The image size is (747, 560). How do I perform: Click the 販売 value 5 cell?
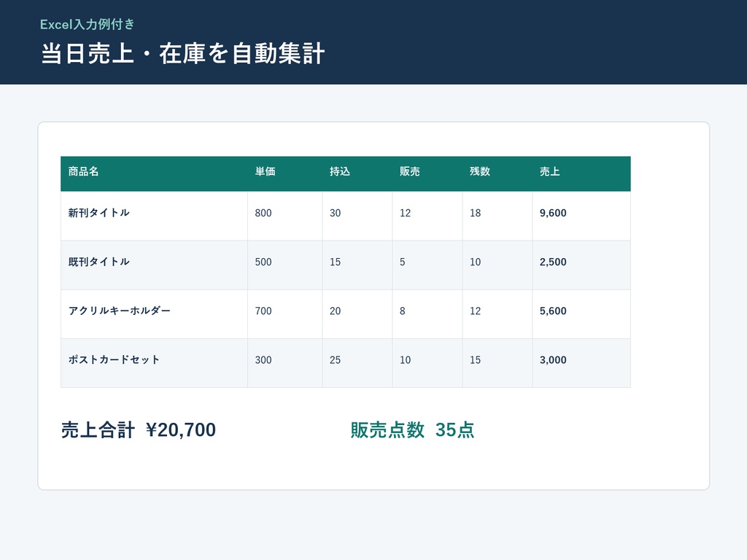click(427, 265)
